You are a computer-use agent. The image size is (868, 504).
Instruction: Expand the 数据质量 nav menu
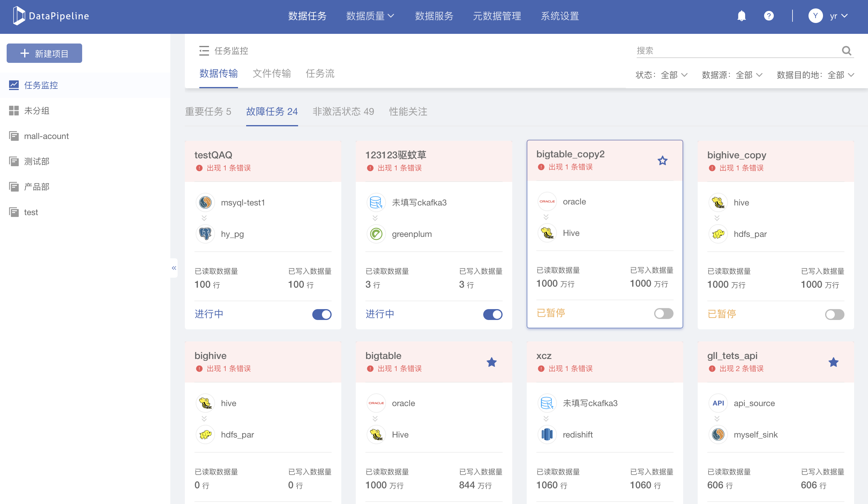click(370, 16)
